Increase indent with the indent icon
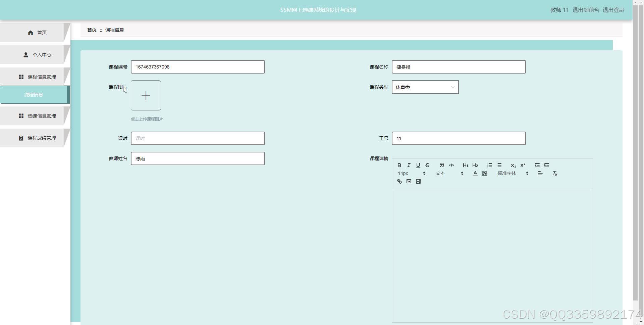The width and height of the screenshot is (644, 325). click(546, 165)
